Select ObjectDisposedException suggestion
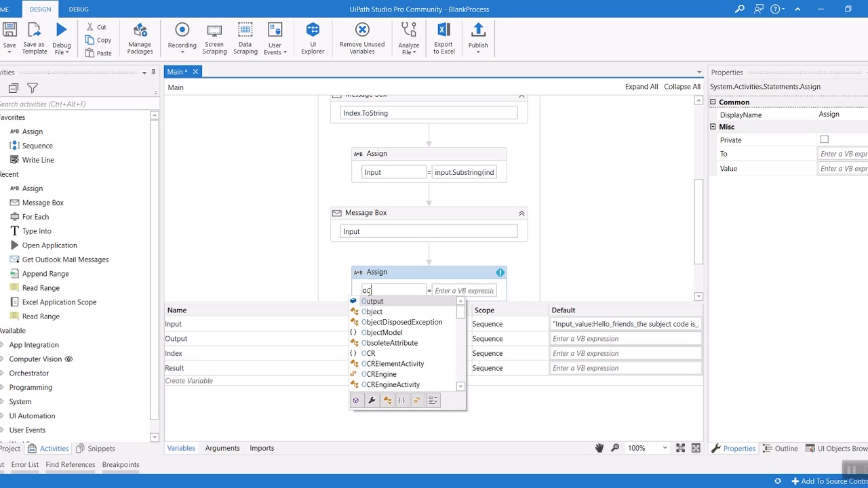Screen dimensions: 868x488 (x=403, y=322)
